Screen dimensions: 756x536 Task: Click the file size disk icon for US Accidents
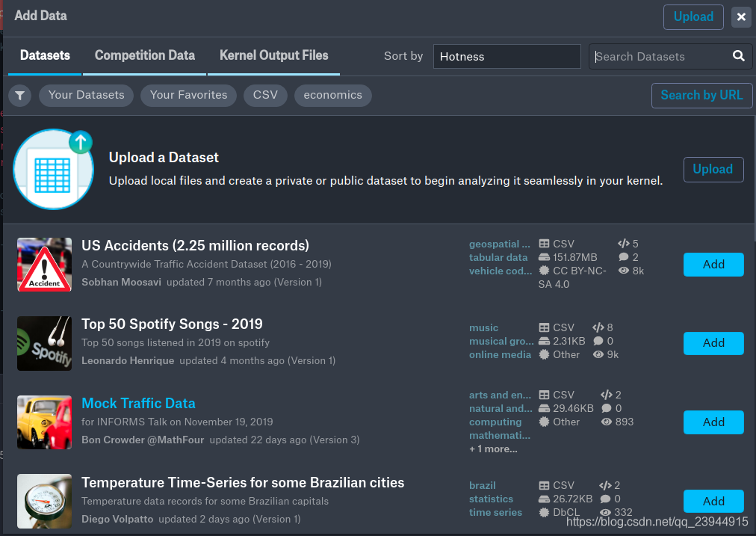[544, 257]
